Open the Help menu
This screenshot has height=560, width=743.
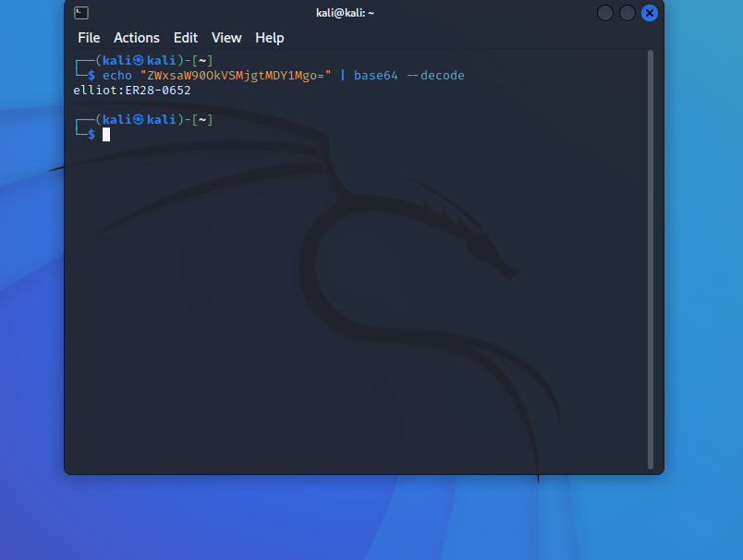point(270,38)
